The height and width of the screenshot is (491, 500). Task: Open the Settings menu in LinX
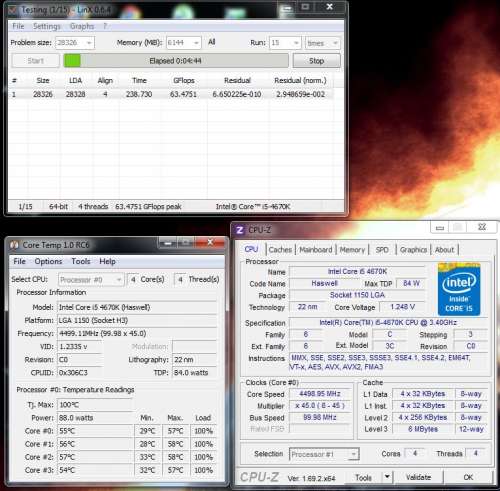[47, 26]
